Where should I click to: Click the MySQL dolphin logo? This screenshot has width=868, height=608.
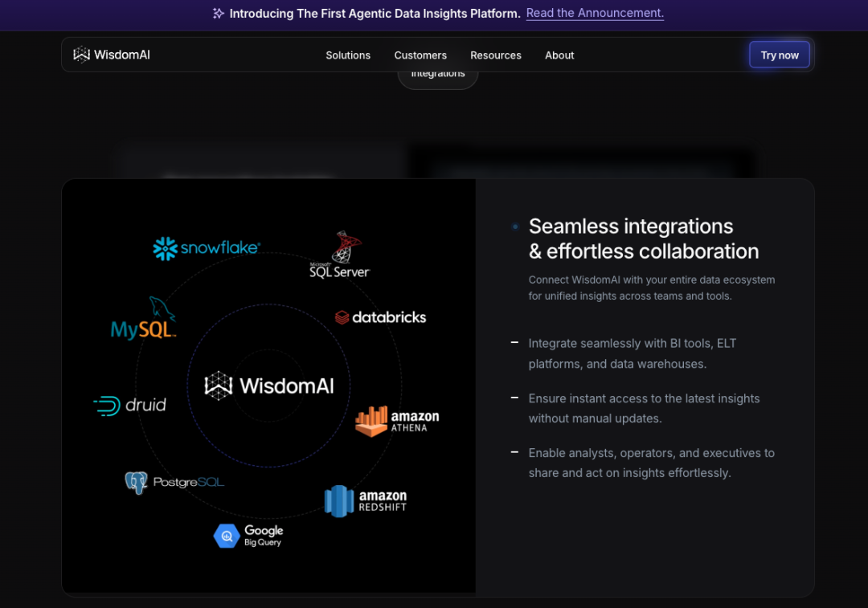click(x=144, y=317)
